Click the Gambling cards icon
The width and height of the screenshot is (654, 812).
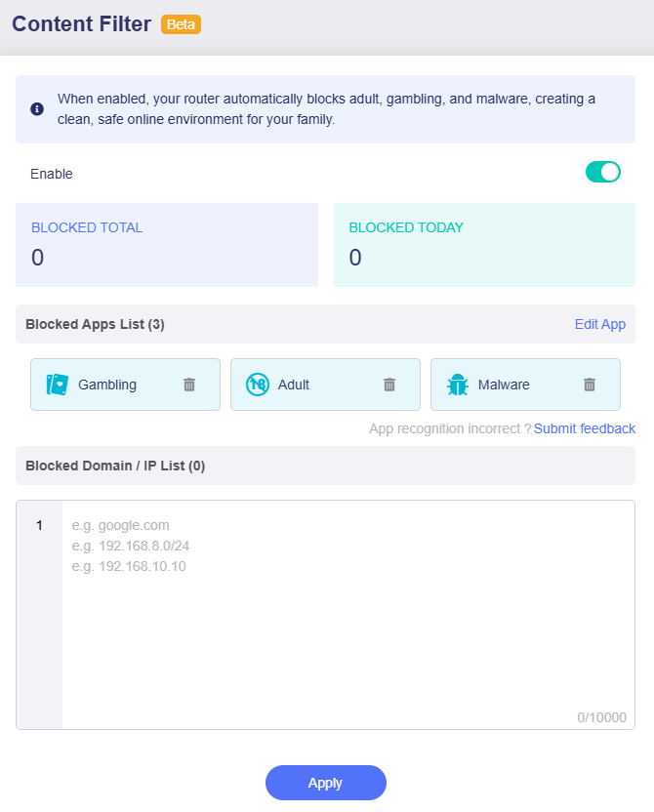click(x=56, y=385)
